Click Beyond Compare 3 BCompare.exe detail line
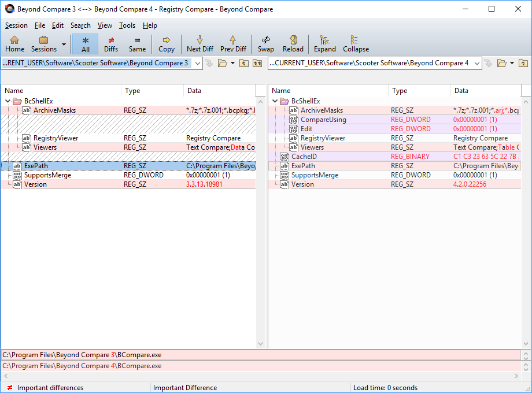This screenshot has height=393, width=532. tap(261, 355)
